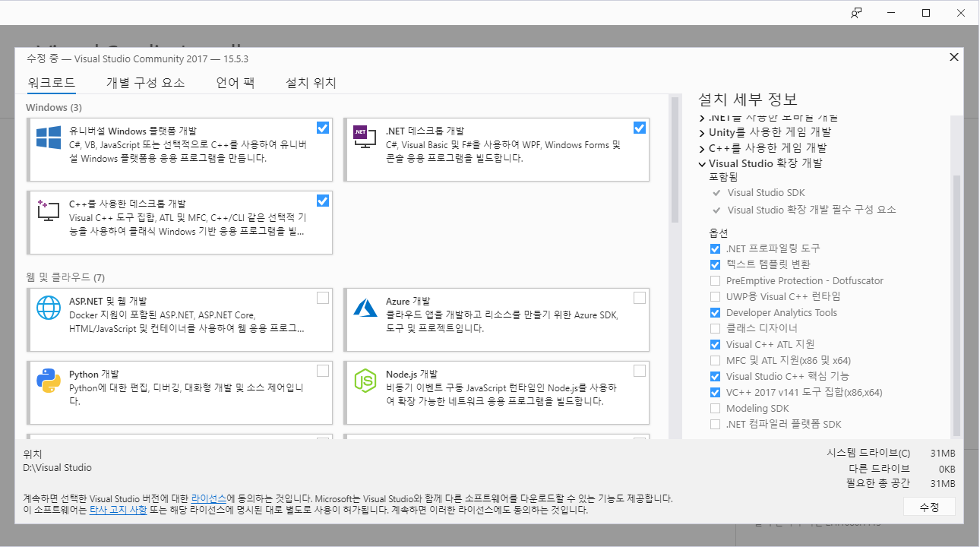Click the Python development logo icon

coord(49,381)
